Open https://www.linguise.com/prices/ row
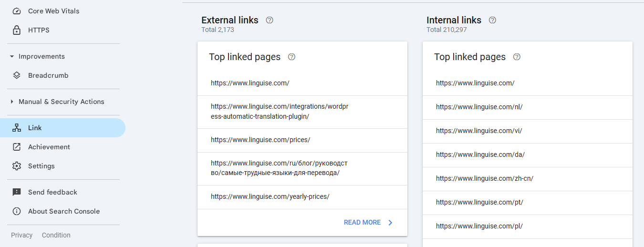The height and width of the screenshot is (247, 644). point(302,140)
